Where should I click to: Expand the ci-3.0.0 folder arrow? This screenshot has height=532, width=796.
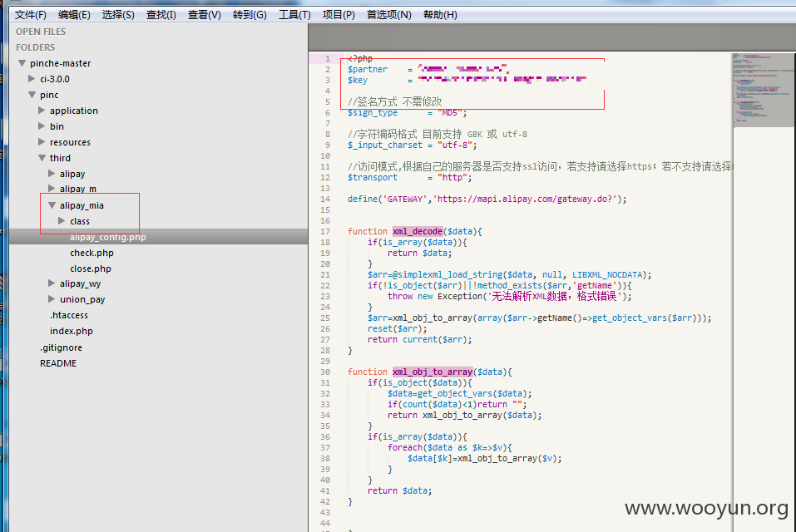32,79
